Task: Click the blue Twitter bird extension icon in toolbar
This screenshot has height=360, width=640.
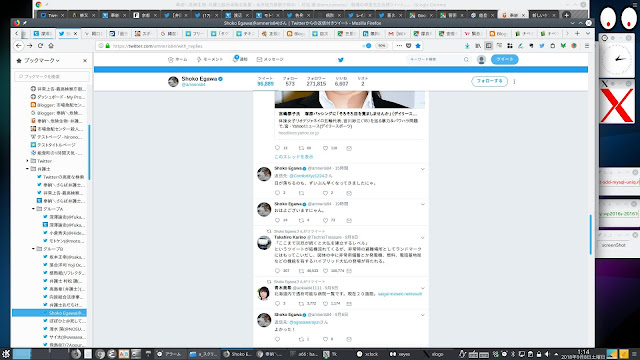Action: [542, 46]
